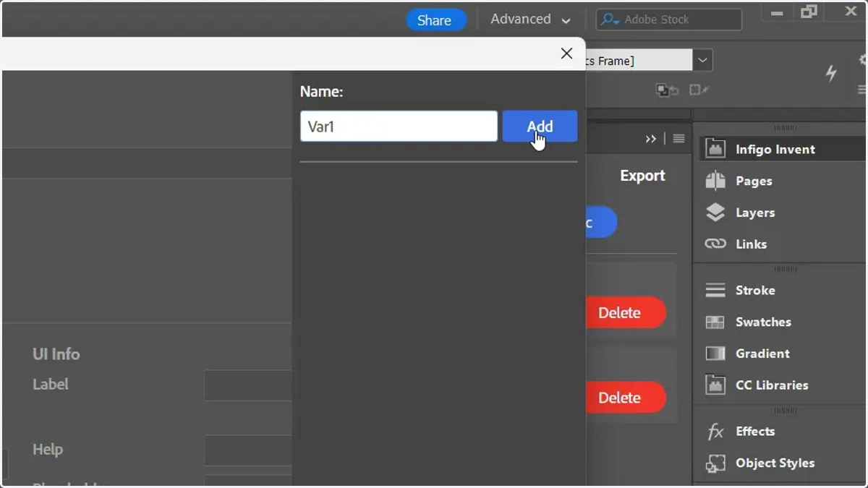Click the Add button next to Var1

[540, 127]
